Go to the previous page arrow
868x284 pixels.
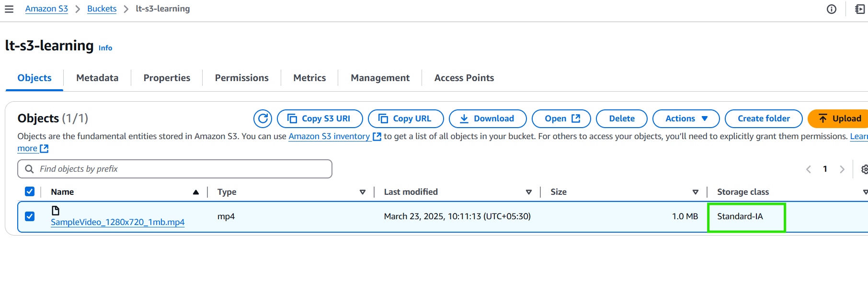click(x=809, y=169)
